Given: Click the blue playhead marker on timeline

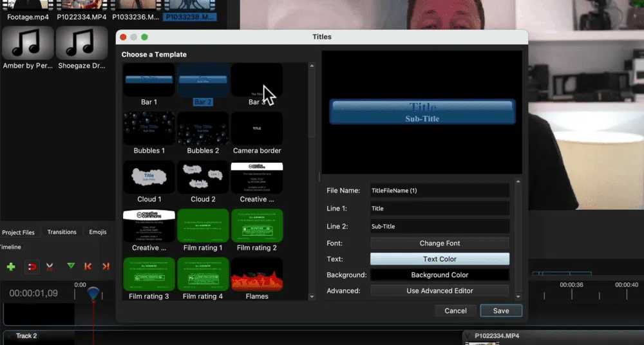Looking at the screenshot, I should 93,294.
